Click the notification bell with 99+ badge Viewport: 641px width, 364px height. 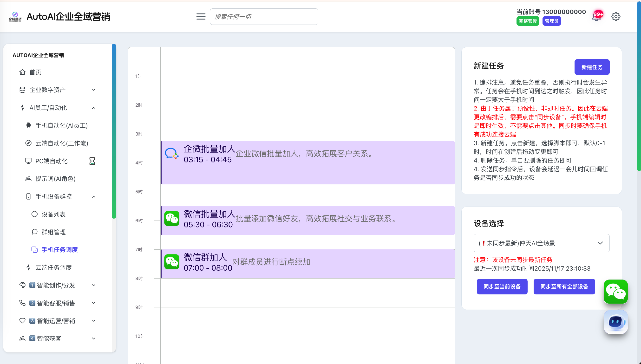click(596, 17)
